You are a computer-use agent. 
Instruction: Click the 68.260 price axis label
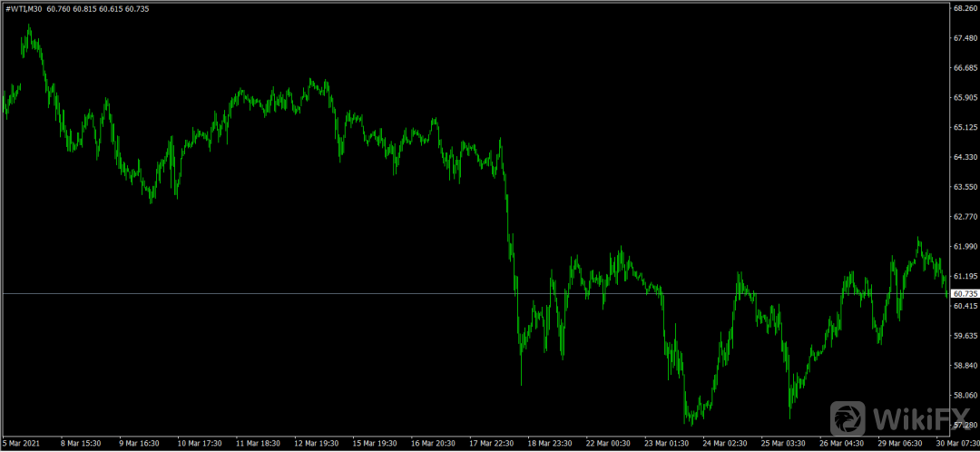click(x=964, y=9)
